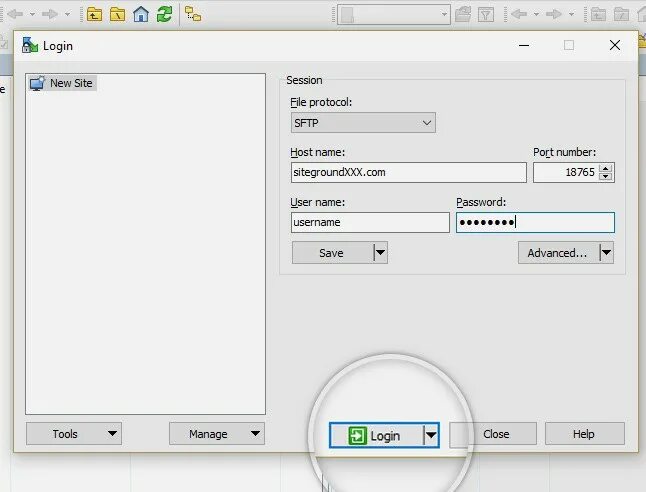Click the Login button
The width and height of the screenshot is (646, 492).
(x=377, y=435)
